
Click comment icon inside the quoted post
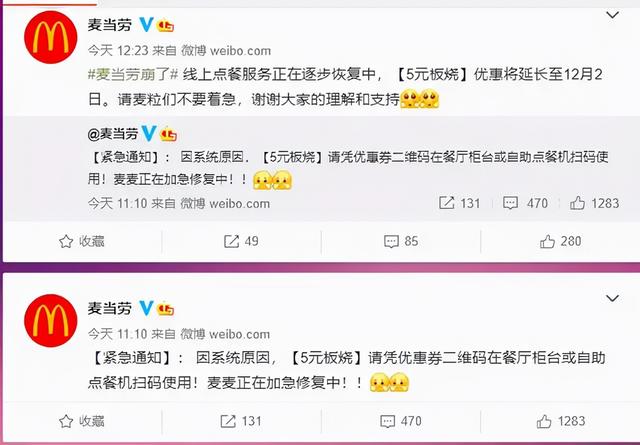point(510,203)
